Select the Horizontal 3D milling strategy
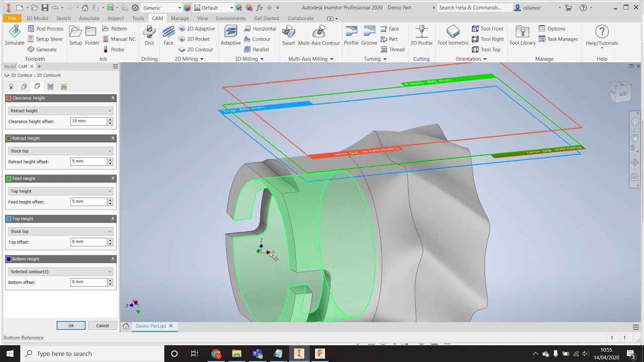The width and height of the screenshot is (644, 362). coord(260,29)
